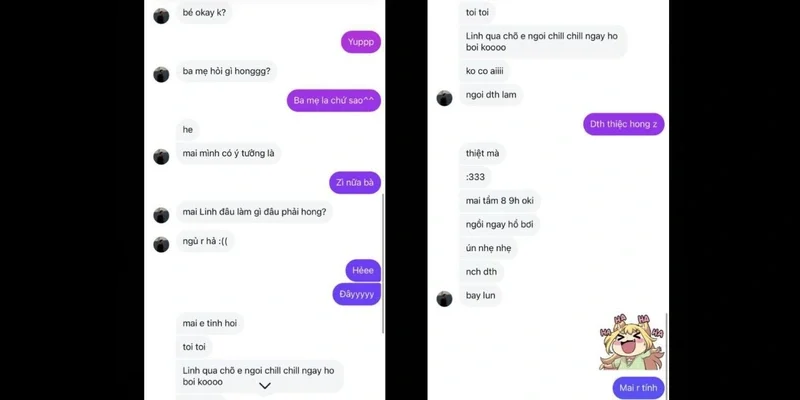The height and width of the screenshot is (400, 800).
Task: Select the "Dth thiệc hong z" bubble
Action: [623, 124]
